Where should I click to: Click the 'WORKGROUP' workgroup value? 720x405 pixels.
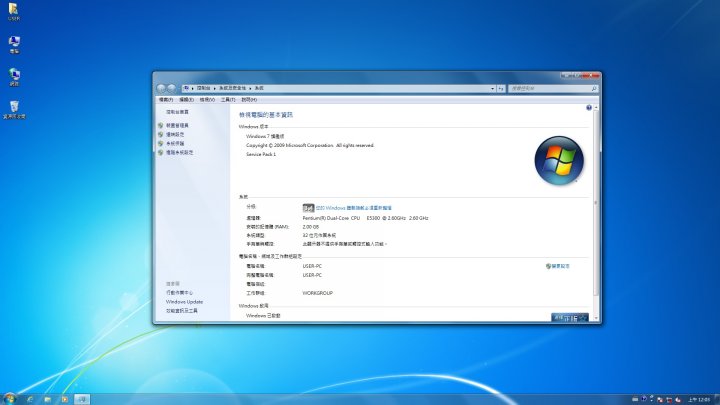coord(317,293)
